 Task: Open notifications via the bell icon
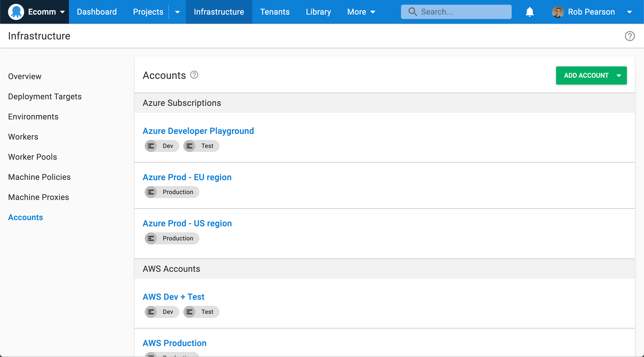[x=529, y=12]
